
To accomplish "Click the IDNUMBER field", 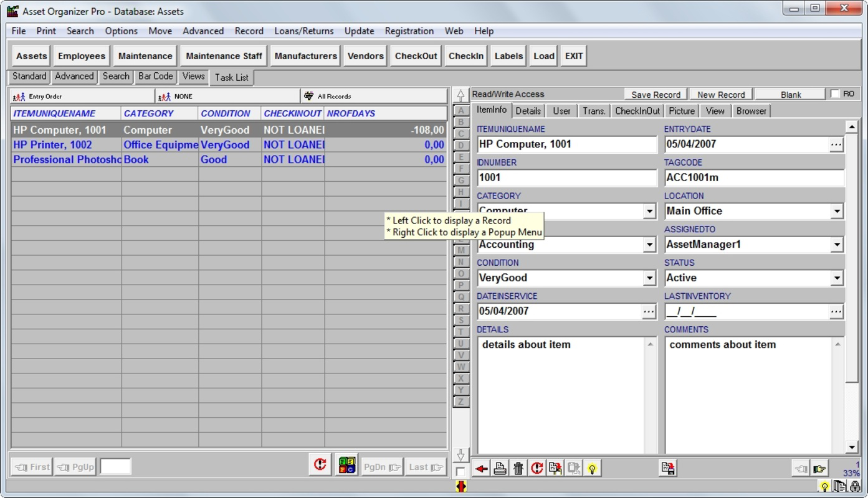I will click(567, 178).
